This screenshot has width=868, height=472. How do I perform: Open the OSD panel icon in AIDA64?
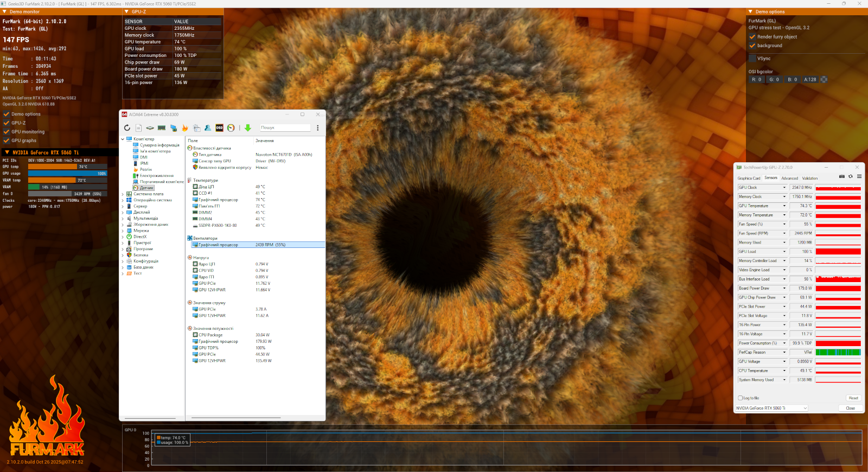coord(219,128)
